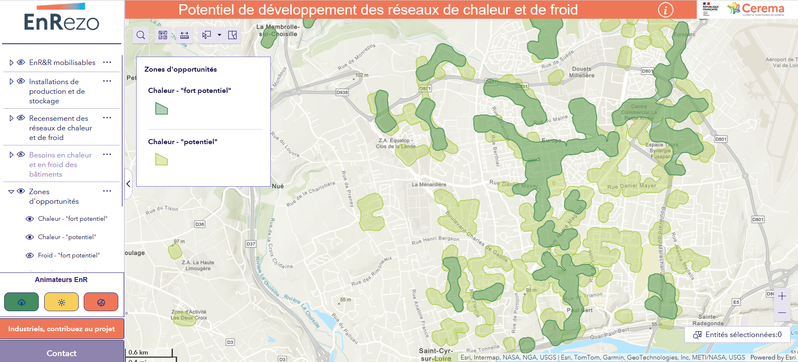
Task: Activate the feature selection tool
Action: [x=207, y=35]
